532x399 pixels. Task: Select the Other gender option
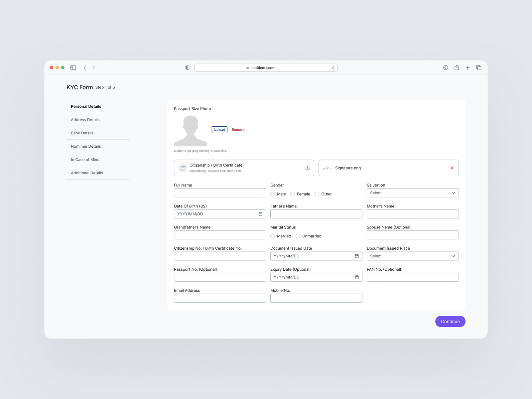pyautogui.click(x=317, y=194)
